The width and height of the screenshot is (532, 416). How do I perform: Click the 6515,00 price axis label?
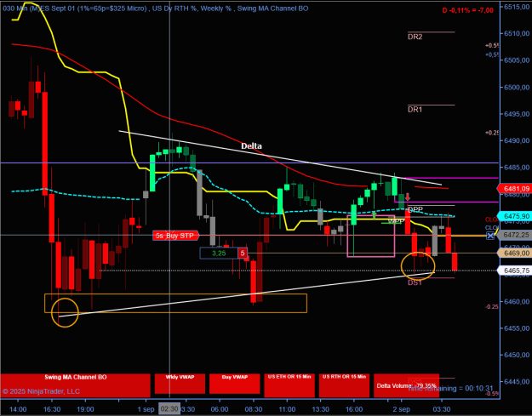click(517, 7)
